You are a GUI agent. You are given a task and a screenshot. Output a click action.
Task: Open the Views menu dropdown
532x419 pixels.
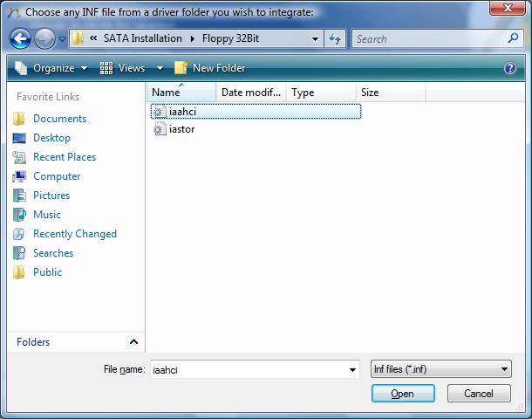pos(160,68)
